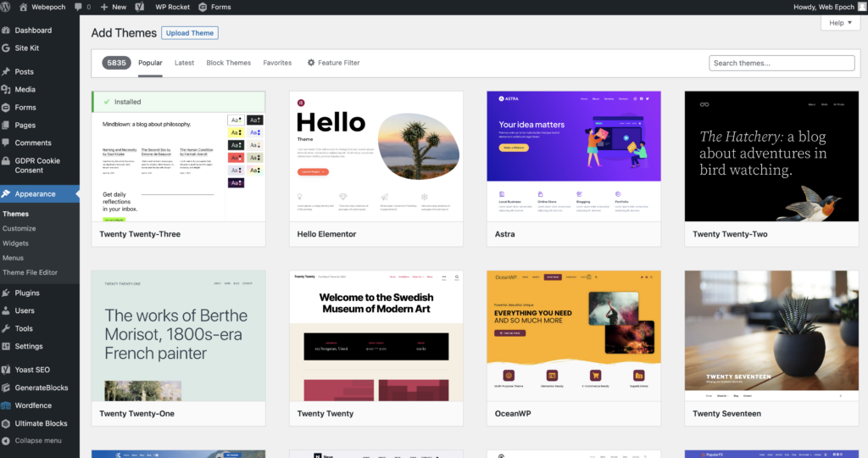The height and width of the screenshot is (458, 868).
Task: Click the Appearance paintbrush icon
Action: click(x=6, y=194)
